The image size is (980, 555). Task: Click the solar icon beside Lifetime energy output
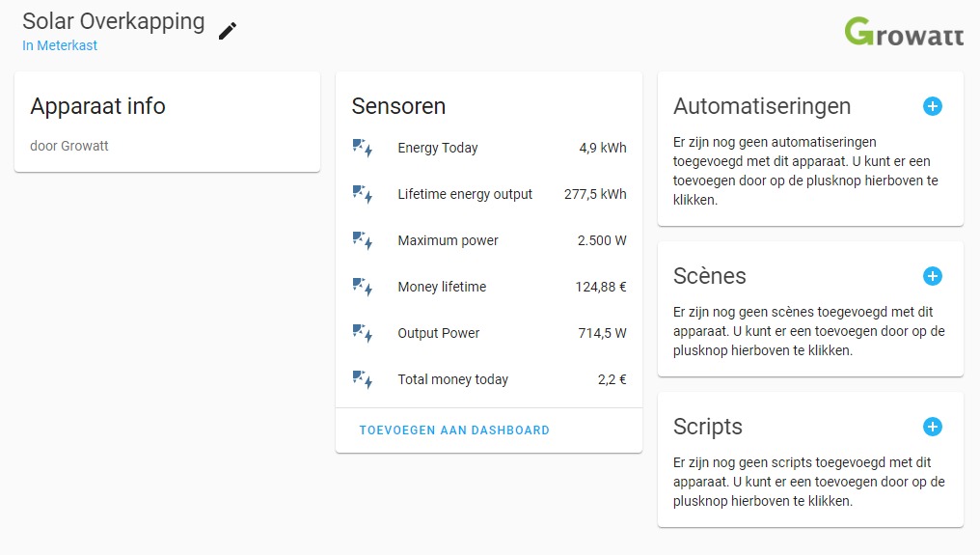tap(363, 195)
